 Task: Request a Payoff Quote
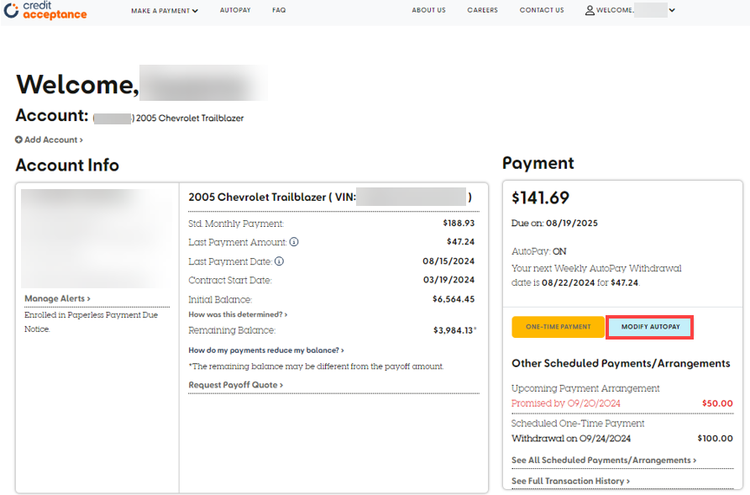tap(235, 385)
